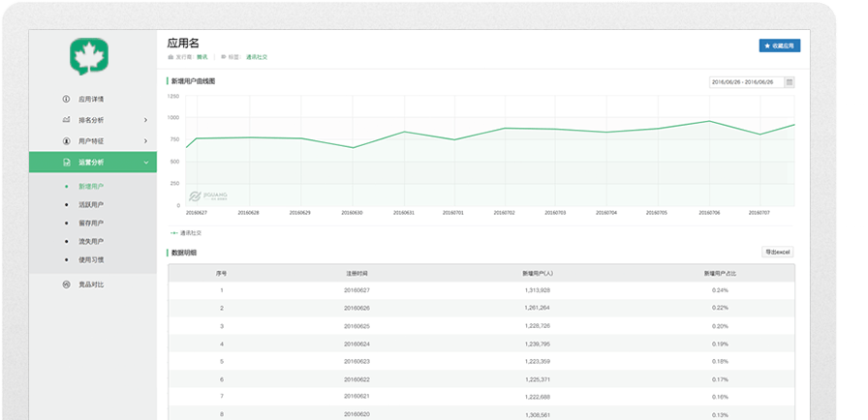Viewport: 868px width, 420px height.
Task: Select 留存用户 in the sidebar submenu
Action: pyautogui.click(x=90, y=224)
